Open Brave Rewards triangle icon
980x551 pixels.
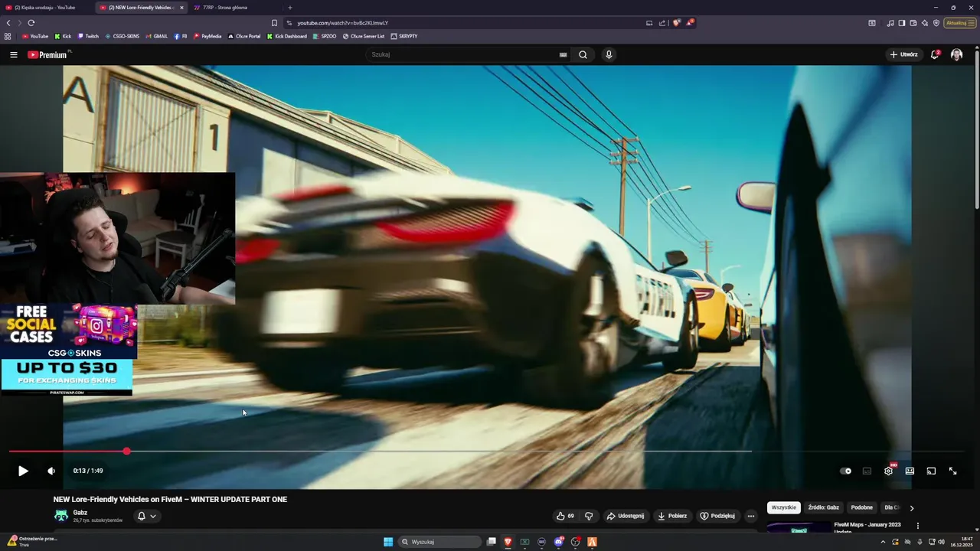(x=689, y=23)
